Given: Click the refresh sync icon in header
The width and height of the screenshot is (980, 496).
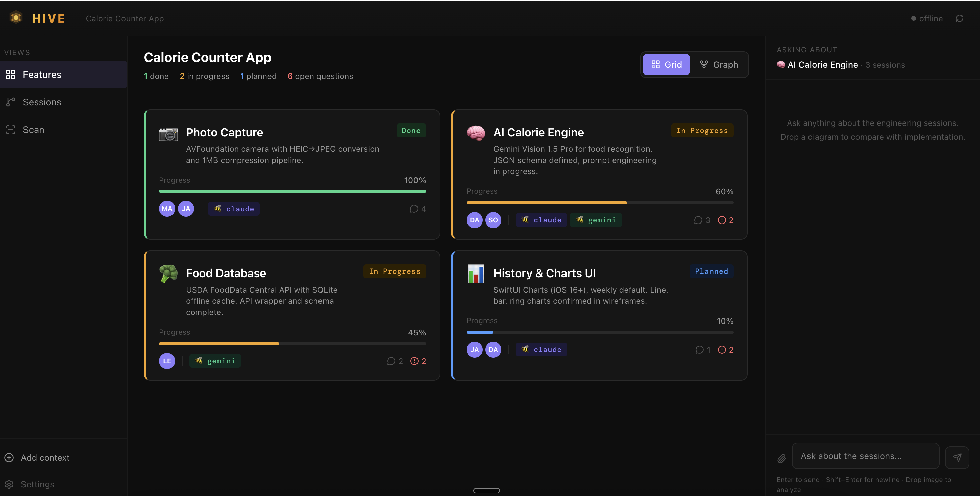Looking at the screenshot, I should coord(959,19).
